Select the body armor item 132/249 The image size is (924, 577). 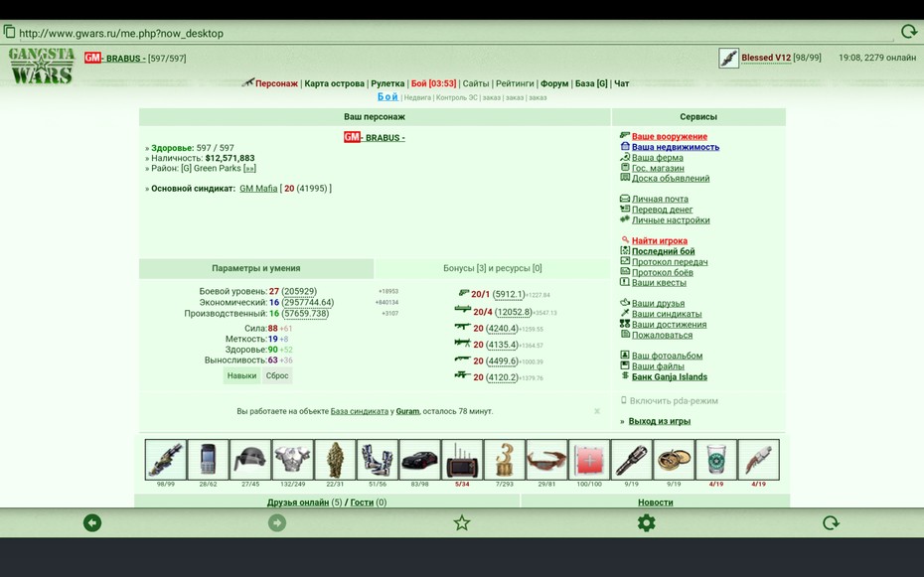[293, 459]
